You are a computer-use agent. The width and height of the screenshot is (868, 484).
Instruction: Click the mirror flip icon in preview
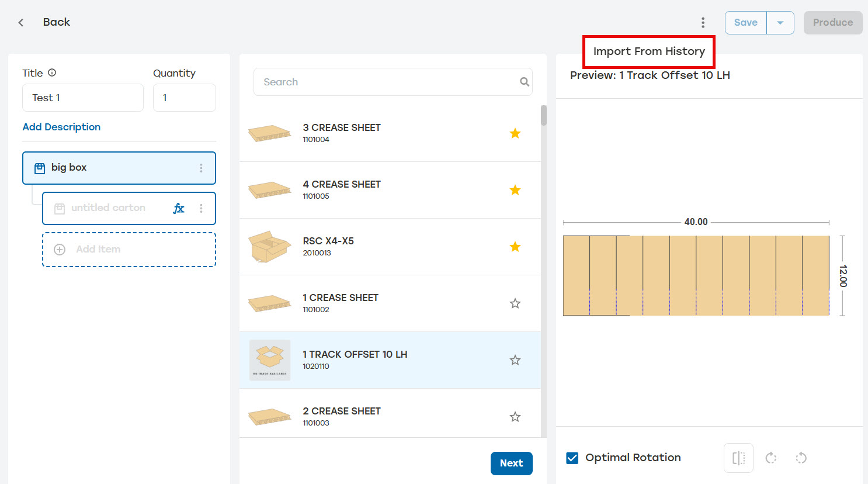(x=738, y=458)
